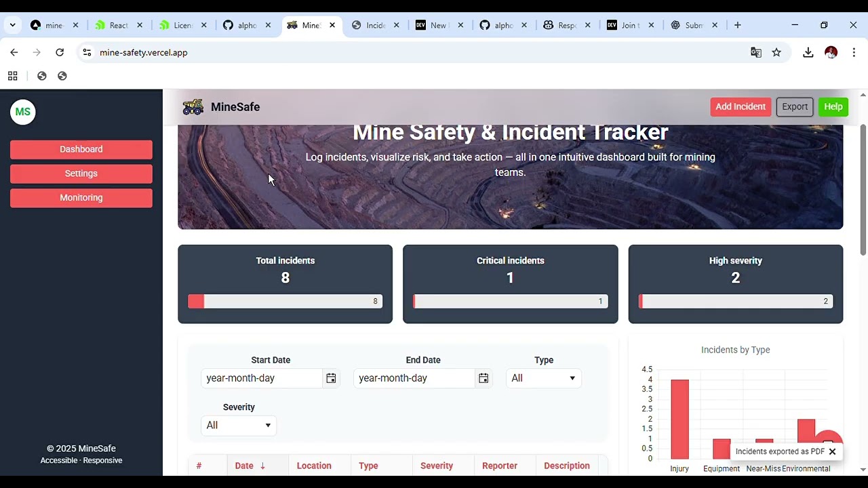Click the Description column header

point(567,466)
